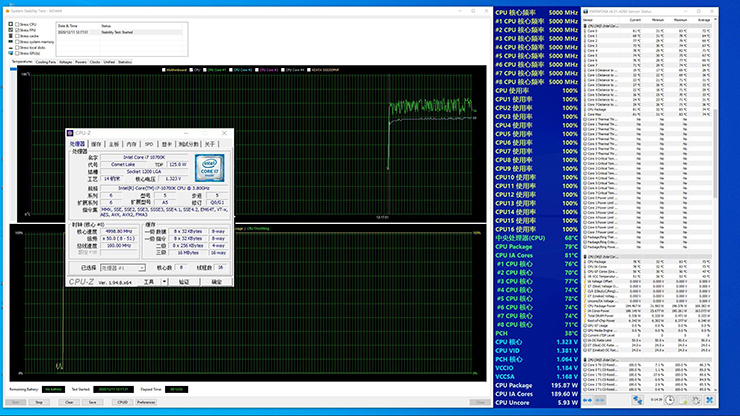Screen dimensions: 740x416
Task: Click the Save button in AIDA64
Action: pos(92,402)
